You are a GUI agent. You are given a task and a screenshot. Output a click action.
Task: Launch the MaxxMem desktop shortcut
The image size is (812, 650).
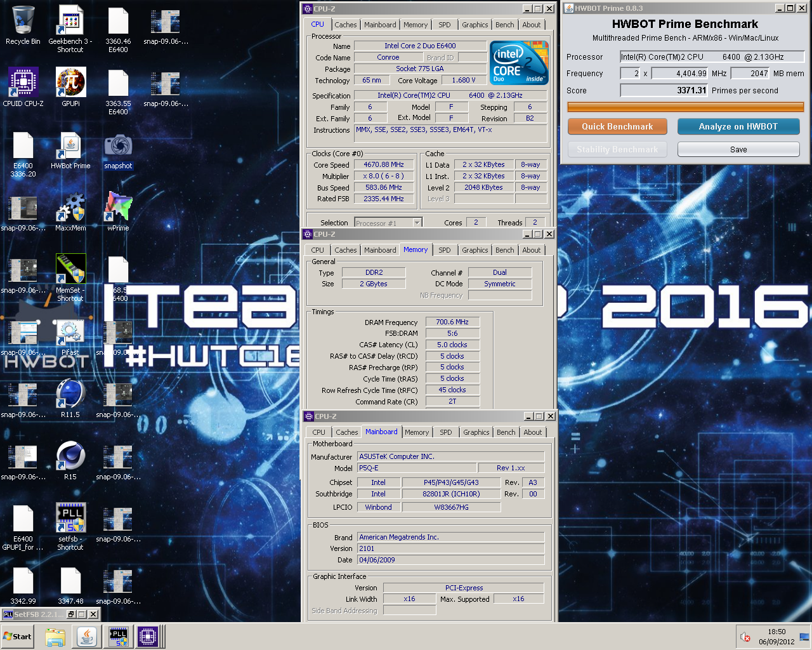click(70, 213)
